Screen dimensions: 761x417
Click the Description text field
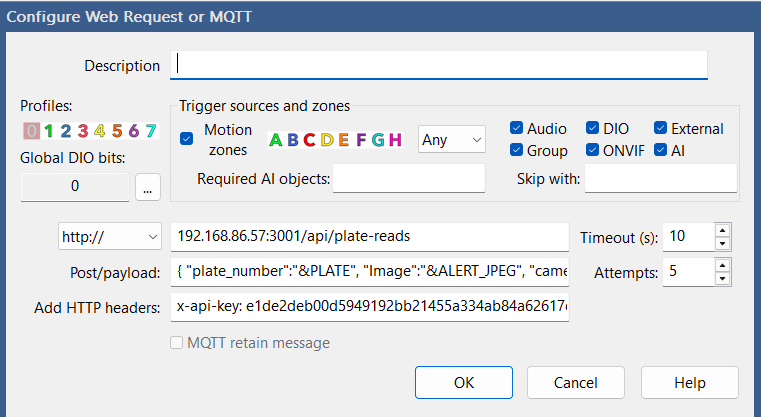click(x=441, y=65)
